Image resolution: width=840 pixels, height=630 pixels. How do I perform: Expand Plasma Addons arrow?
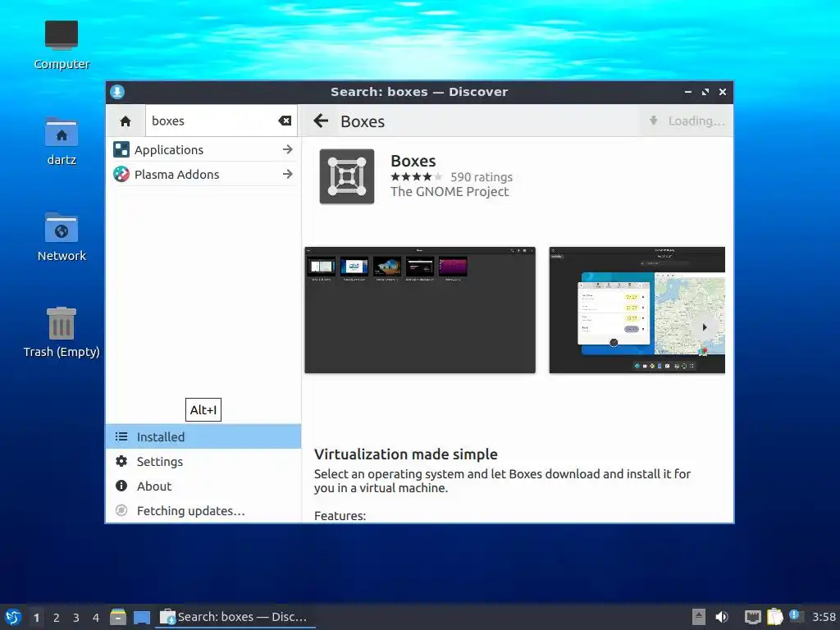coord(288,174)
